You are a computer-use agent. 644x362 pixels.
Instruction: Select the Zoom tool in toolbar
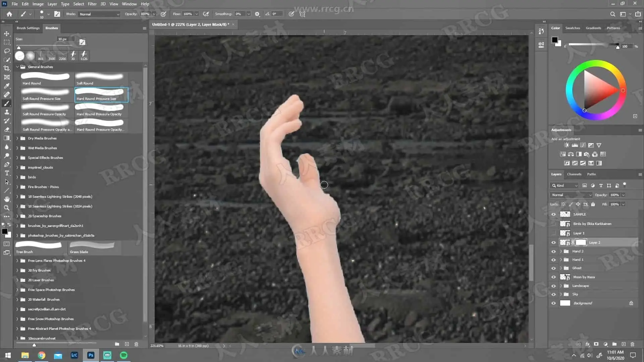pyautogui.click(x=7, y=208)
